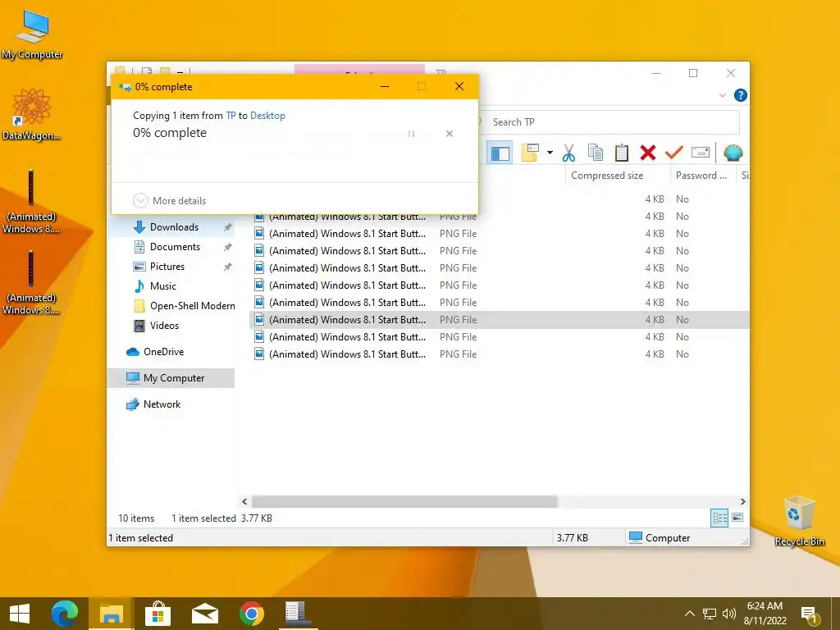The width and height of the screenshot is (840, 630).
Task: Minimize the 0% complete dialog
Action: click(385, 86)
